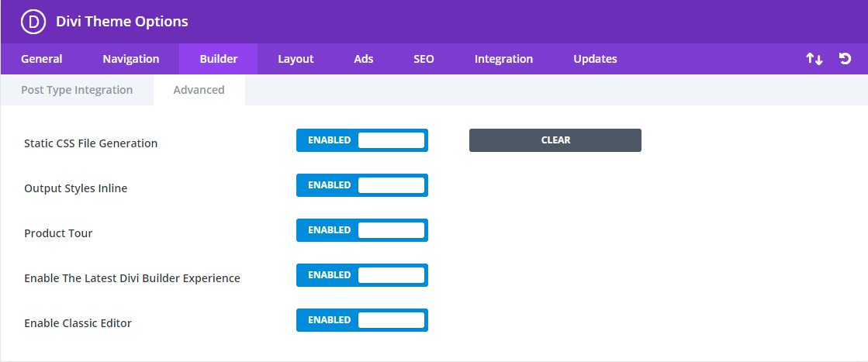Click the Divi logo icon

(x=33, y=22)
